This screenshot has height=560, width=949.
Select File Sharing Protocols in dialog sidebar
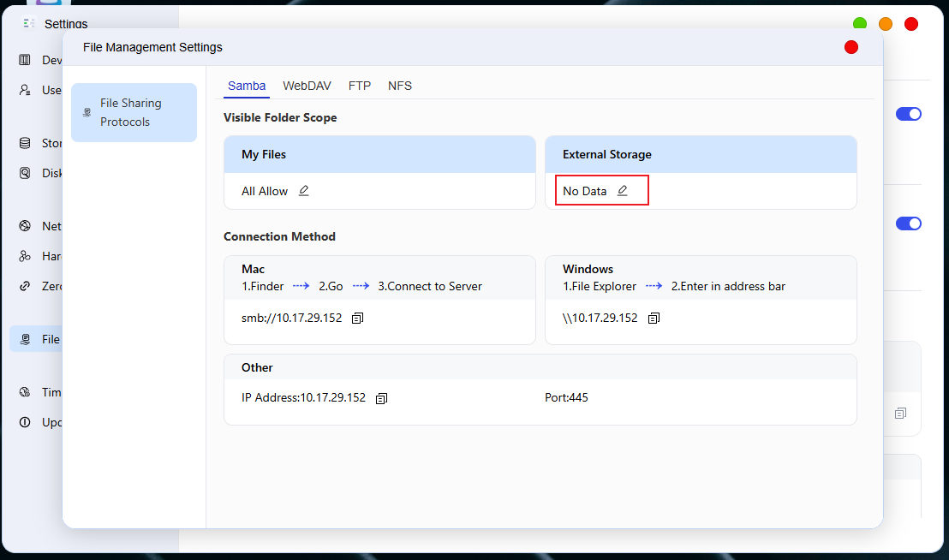(134, 112)
